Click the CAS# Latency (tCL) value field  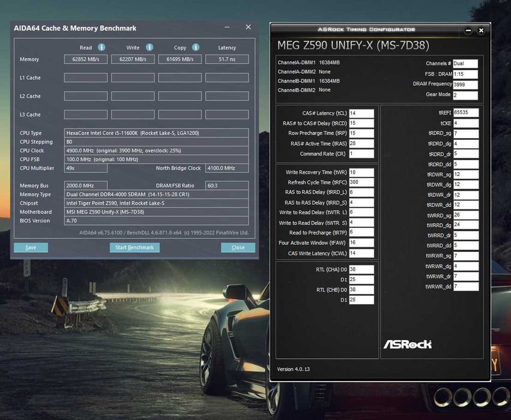361,113
